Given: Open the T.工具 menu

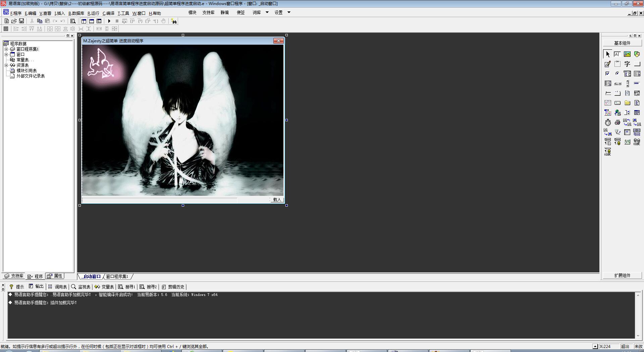Looking at the screenshot, I should coord(123,13).
